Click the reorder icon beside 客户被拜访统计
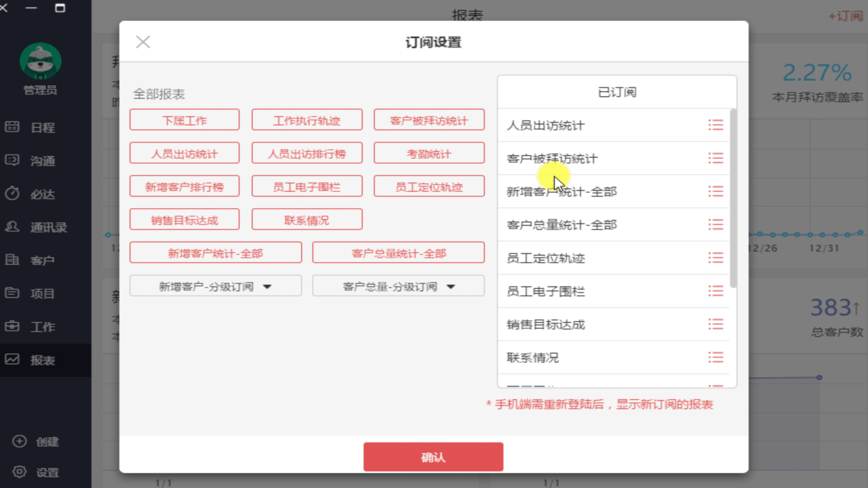The height and width of the screenshot is (488, 868). click(x=715, y=158)
